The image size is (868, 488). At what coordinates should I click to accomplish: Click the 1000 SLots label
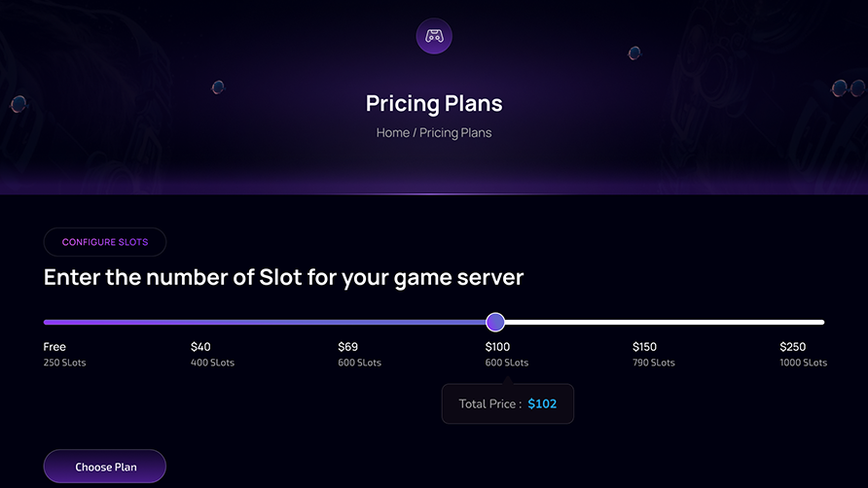(x=803, y=363)
